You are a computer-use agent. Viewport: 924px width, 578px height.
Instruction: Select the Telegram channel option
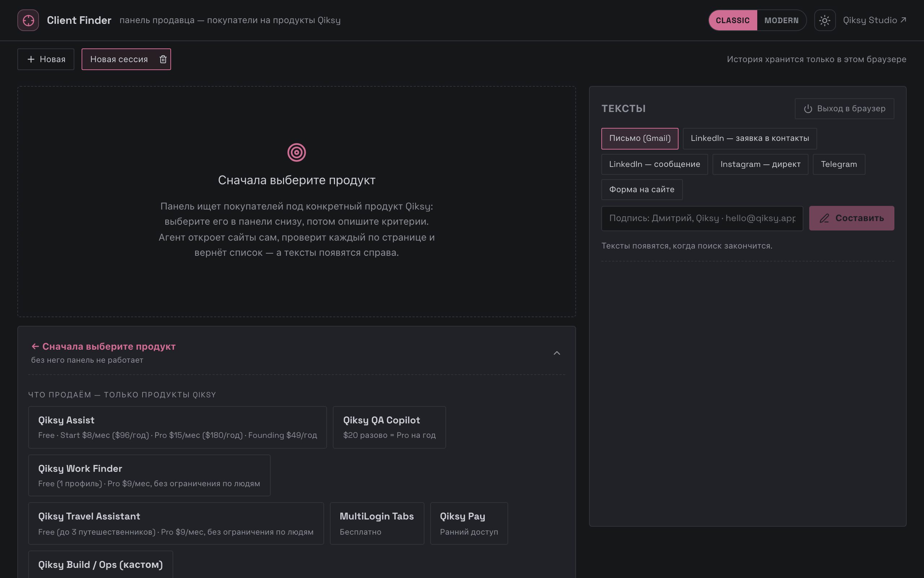coord(839,164)
